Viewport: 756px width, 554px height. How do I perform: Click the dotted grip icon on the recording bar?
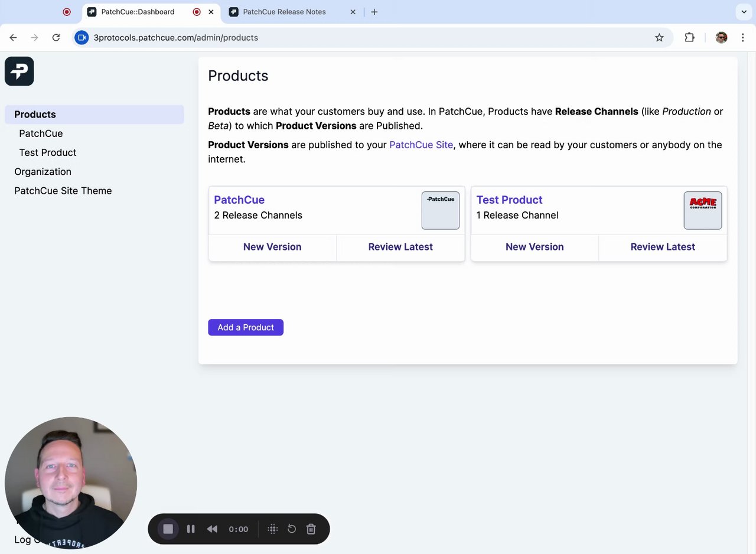pyautogui.click(x=272, y=529)
